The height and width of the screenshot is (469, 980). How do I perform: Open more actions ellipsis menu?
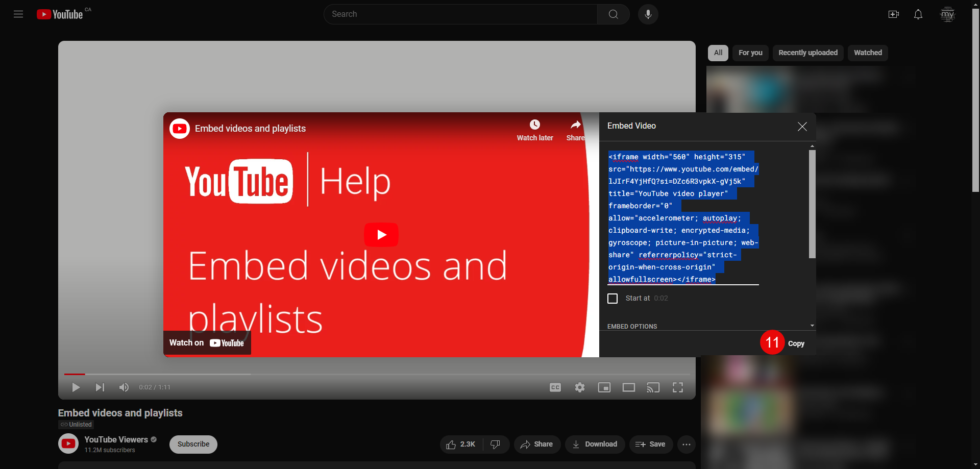(x=687, y=445)
